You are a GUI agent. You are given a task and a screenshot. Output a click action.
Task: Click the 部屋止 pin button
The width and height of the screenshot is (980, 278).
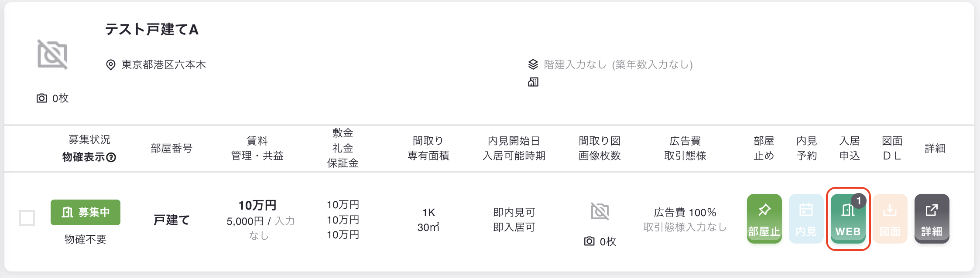coord(764,219)
